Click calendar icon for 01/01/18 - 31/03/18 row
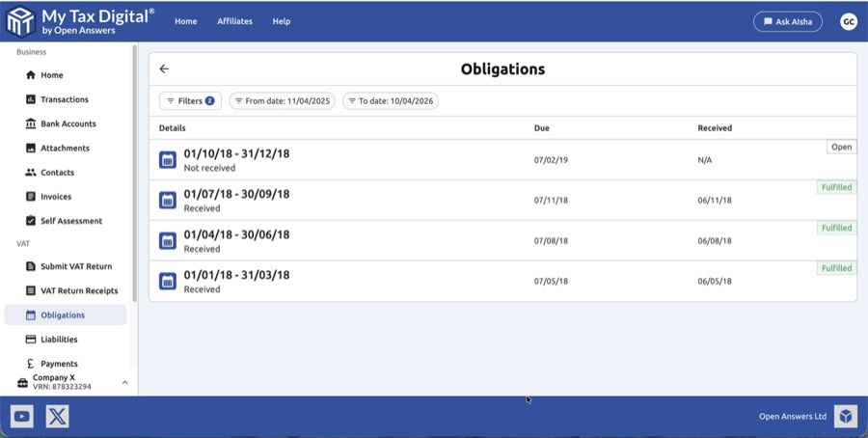This screenshot has height=438, width=868. (x=168, y=282)
